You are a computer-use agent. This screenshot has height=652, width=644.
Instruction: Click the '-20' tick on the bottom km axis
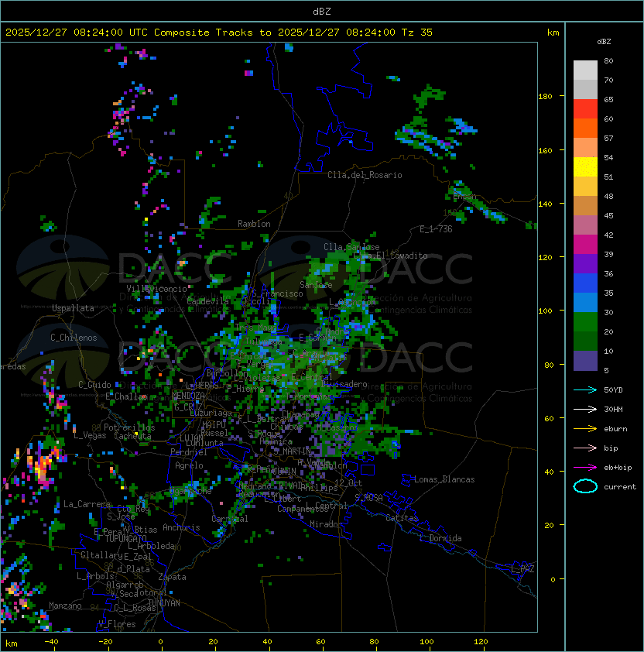105,642
